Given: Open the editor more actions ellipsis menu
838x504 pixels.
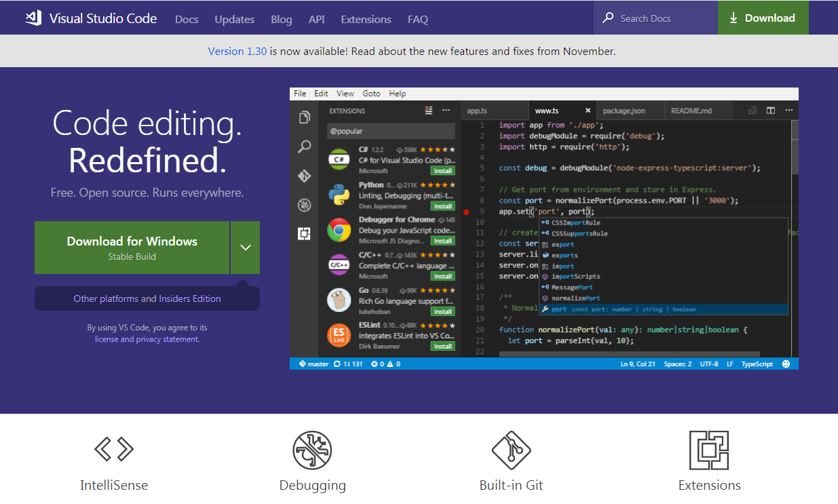Looking at the screenshot, I should (x=789, y=110).
